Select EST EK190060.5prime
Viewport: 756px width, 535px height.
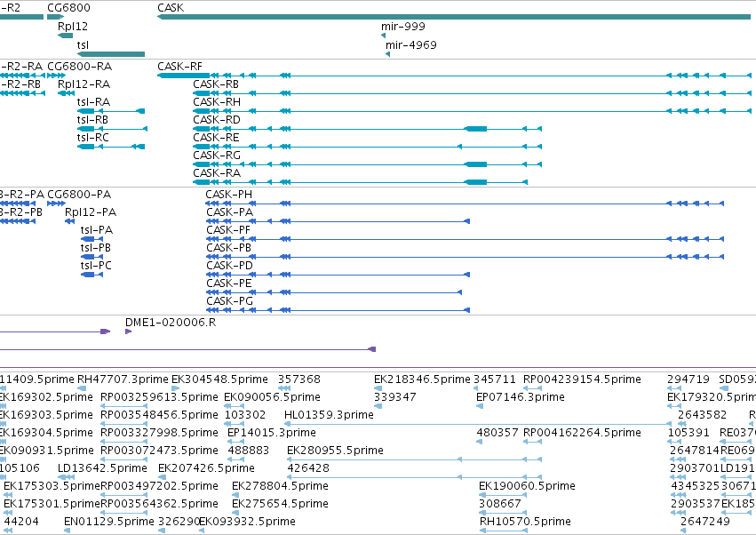click(x=503, y=495)
